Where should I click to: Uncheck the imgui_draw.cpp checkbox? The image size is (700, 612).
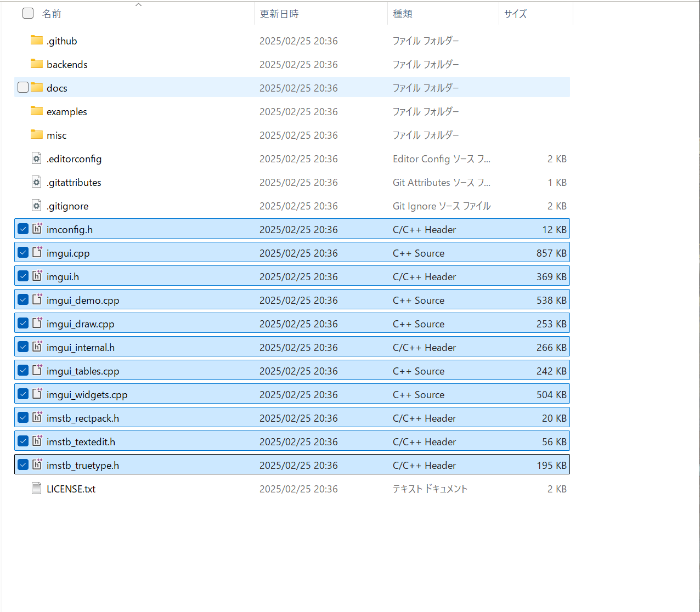[x=23, y=323]
